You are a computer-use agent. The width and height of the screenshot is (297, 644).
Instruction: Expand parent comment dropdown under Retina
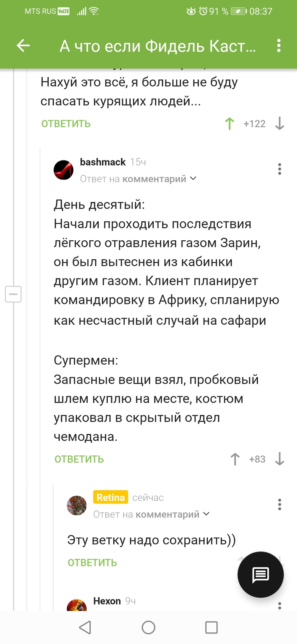click(207, 514)
